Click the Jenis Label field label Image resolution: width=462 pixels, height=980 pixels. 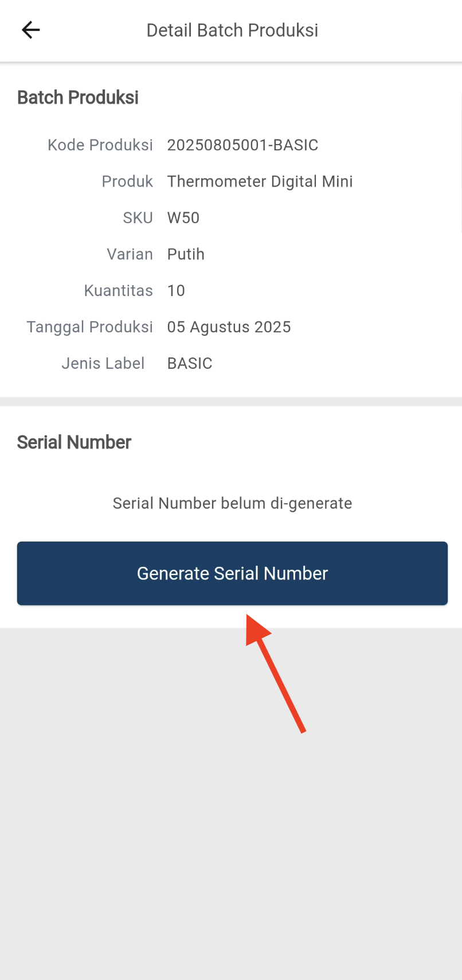[103, 364]
